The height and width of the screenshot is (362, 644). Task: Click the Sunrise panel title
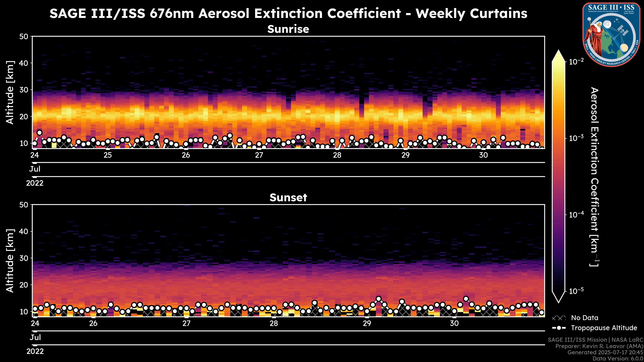[288, 29]
